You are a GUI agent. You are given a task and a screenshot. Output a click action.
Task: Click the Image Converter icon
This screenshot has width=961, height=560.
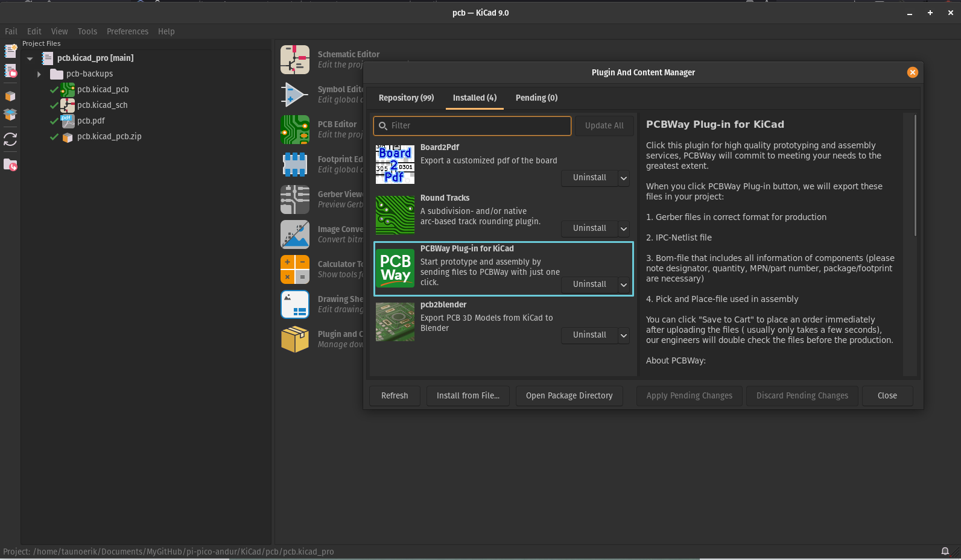(294, 234)
